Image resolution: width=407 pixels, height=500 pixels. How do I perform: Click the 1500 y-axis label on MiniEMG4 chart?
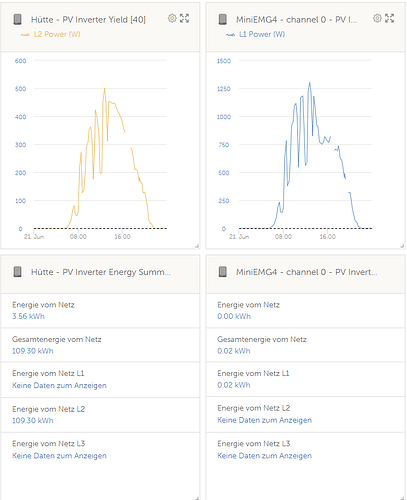click(224, 61)
